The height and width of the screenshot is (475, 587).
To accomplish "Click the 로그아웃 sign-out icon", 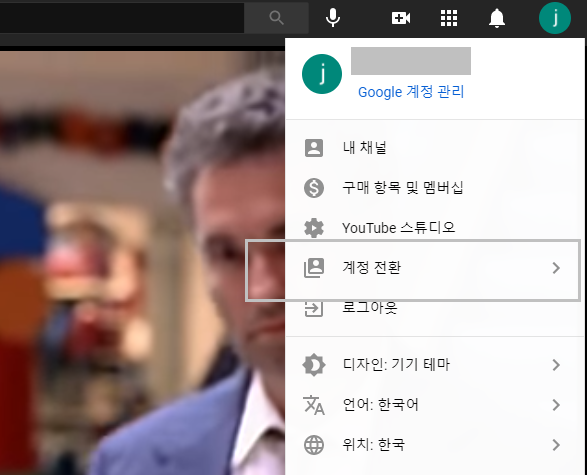I will point(314,308).
